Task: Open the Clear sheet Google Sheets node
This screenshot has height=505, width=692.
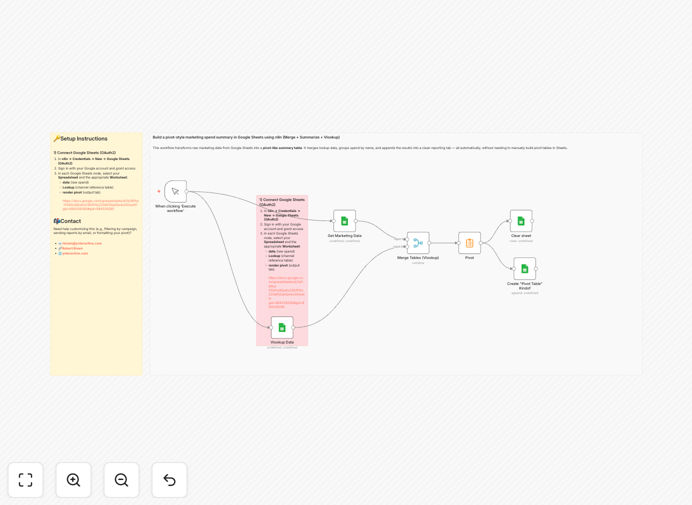Action: point(521,221)
